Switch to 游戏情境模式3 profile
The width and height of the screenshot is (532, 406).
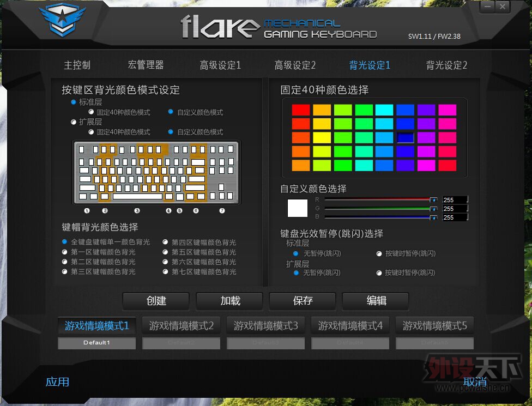coord(265,325)
